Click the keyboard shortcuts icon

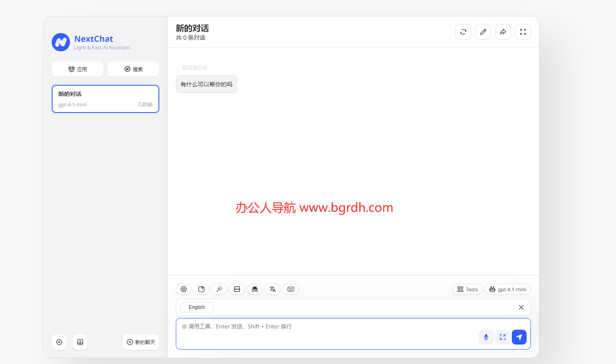(x=291, y=289)
